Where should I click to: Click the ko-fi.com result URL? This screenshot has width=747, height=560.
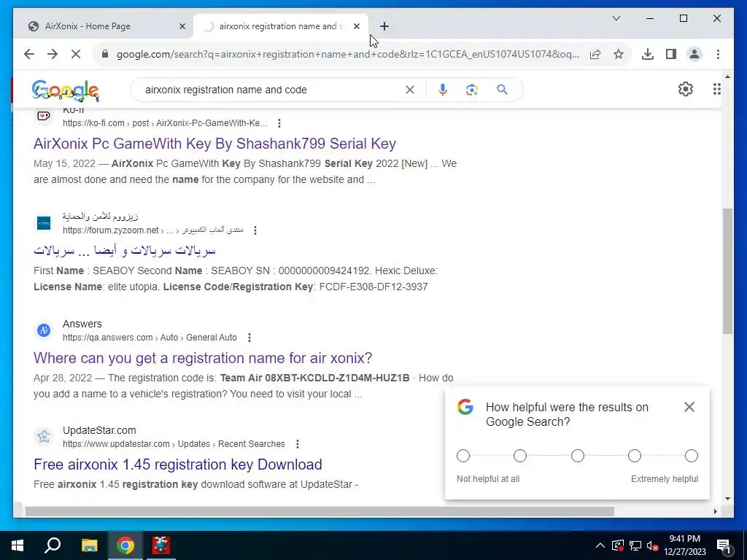point(165,123)
